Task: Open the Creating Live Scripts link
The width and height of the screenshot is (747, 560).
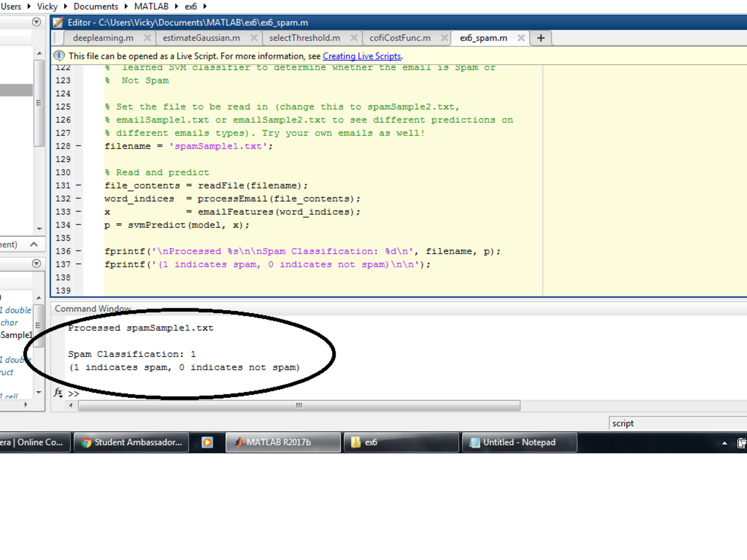Action: pos(362,56)
